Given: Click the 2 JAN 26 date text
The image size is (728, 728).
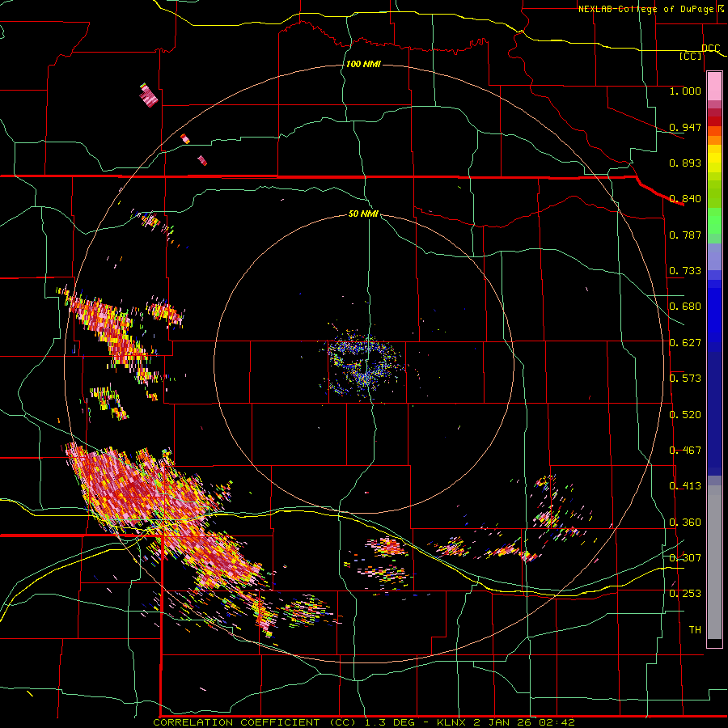Looking at the screenshot, I should point(502,722).
